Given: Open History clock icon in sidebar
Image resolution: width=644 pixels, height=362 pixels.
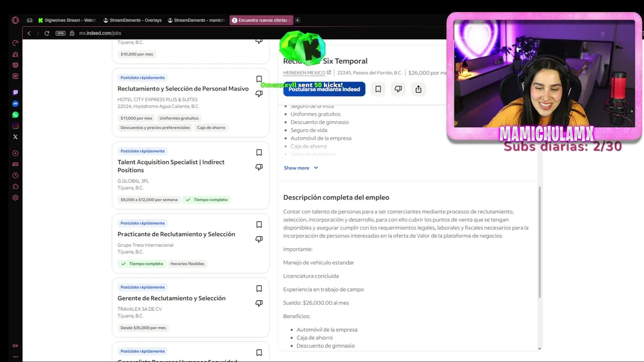Looking at the screenshot, I should (16, 175).
